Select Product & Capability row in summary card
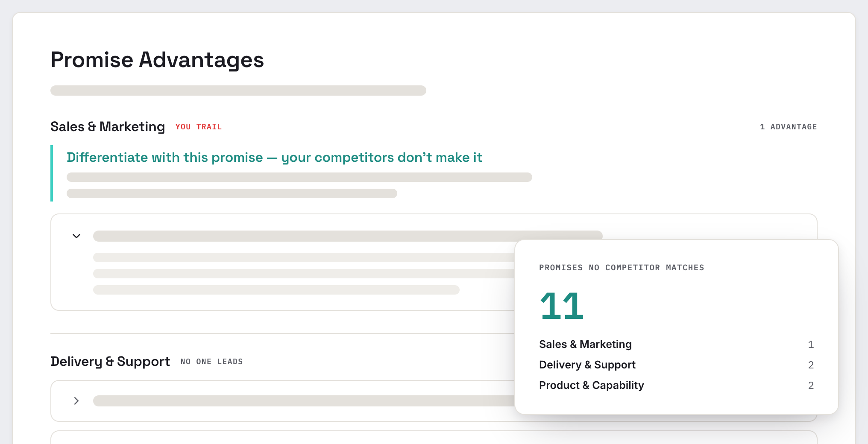Viewport: 868px width, 444px height. tap(677, 386)
